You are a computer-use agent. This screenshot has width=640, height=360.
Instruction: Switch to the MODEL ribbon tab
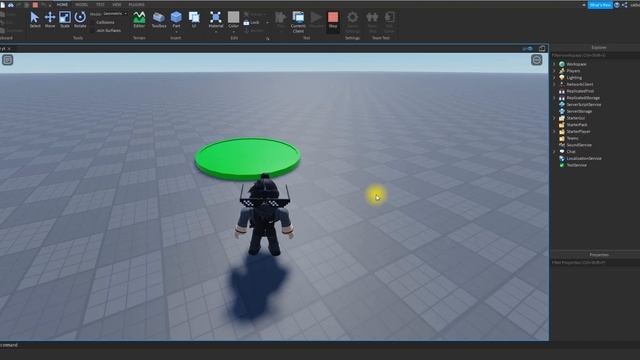tap(82, 4)
